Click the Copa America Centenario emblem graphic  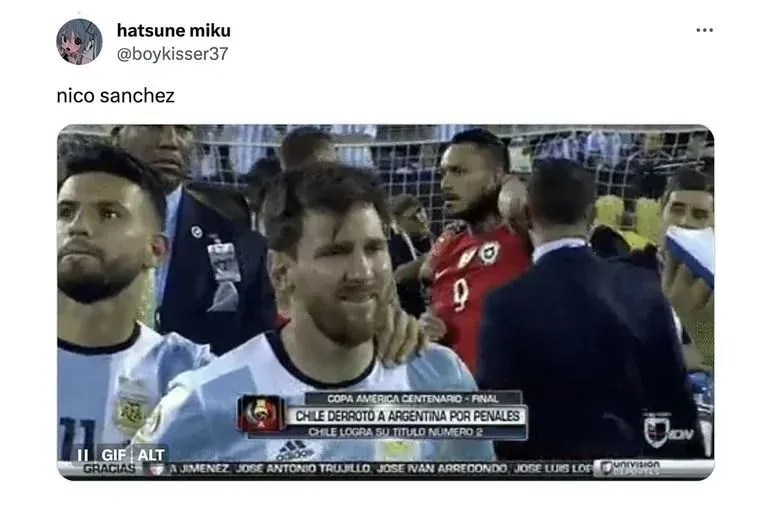(x=262, y=414)
